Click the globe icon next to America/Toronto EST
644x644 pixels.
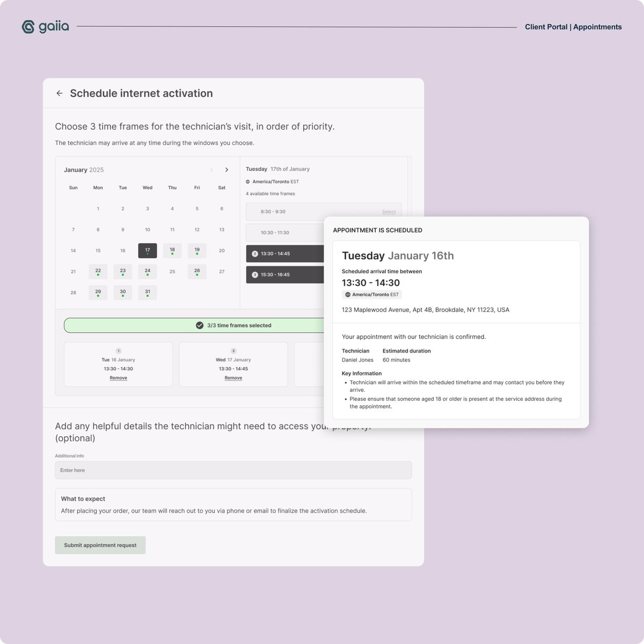coord(248,181)
